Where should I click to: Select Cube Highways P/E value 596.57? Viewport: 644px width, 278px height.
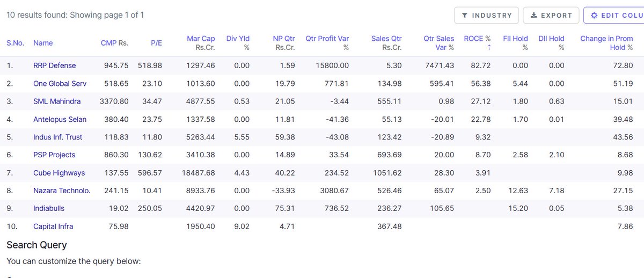(x=150, y=173)
